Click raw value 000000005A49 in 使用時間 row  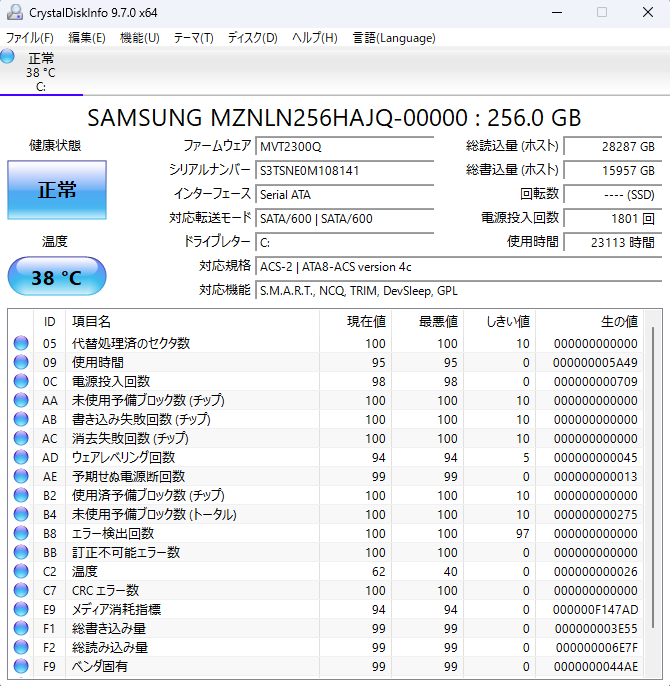click(x=595, y=363)
